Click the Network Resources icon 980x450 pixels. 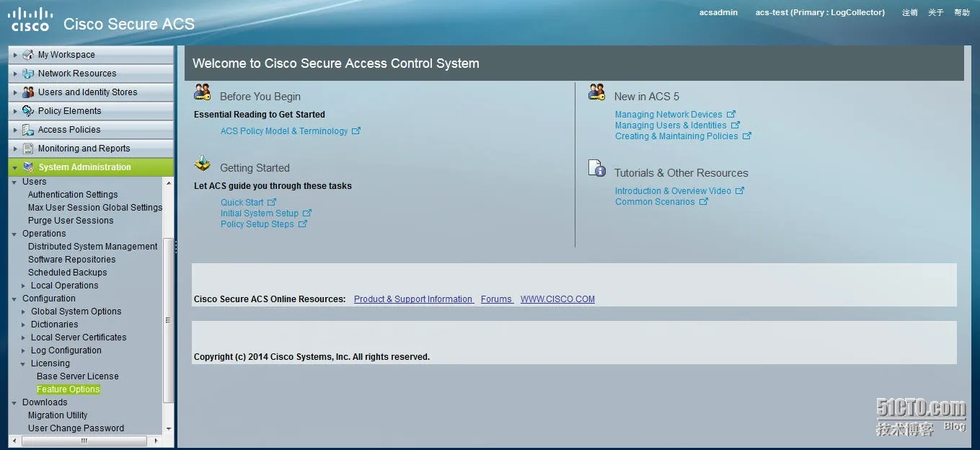pyautogui.click(x=28, y=74)
